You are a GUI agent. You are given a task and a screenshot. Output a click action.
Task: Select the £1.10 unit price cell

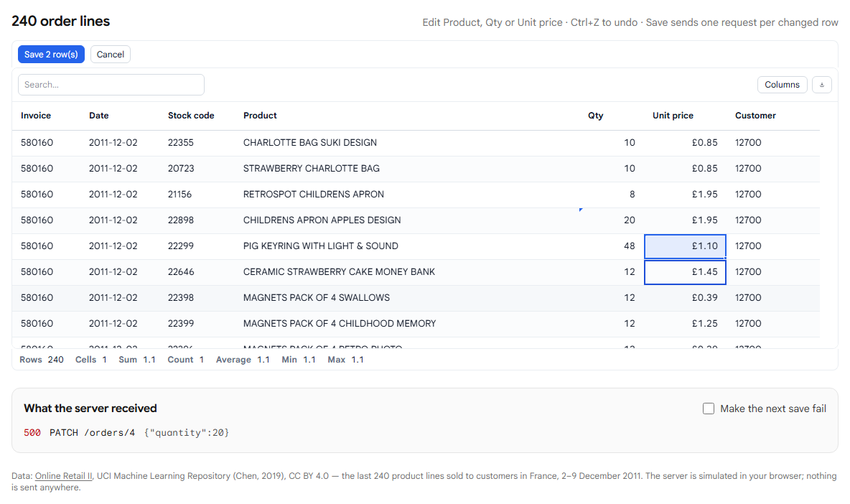[x=685, y=246]
